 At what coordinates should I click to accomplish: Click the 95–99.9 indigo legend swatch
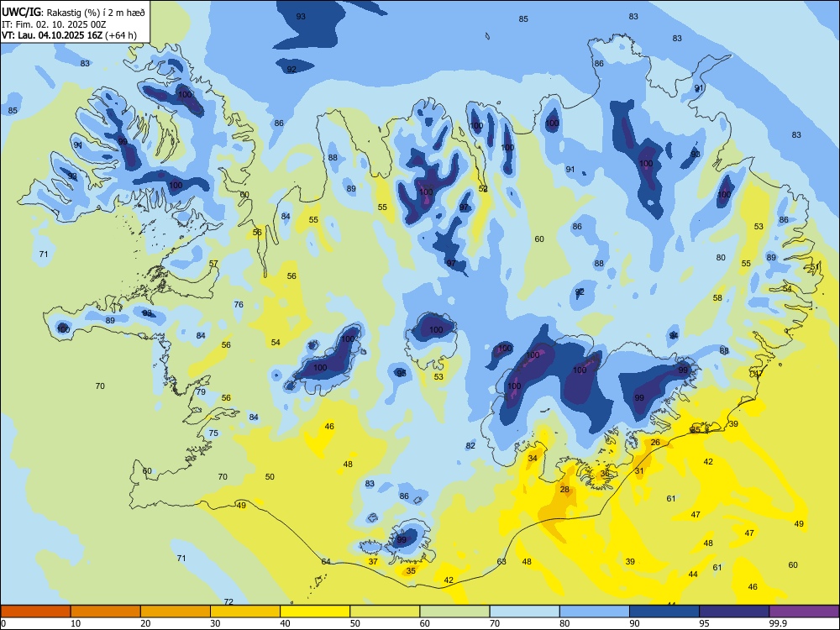(x=734, y=612)
